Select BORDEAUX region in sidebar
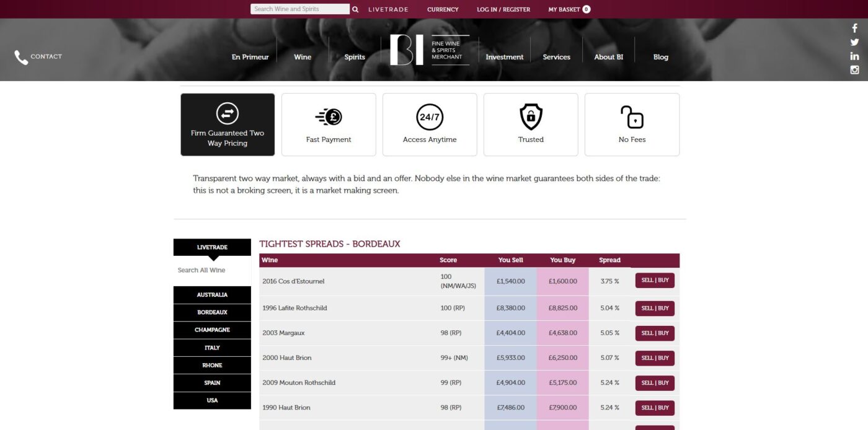868x430 pixels. click(x=212, y=312)
